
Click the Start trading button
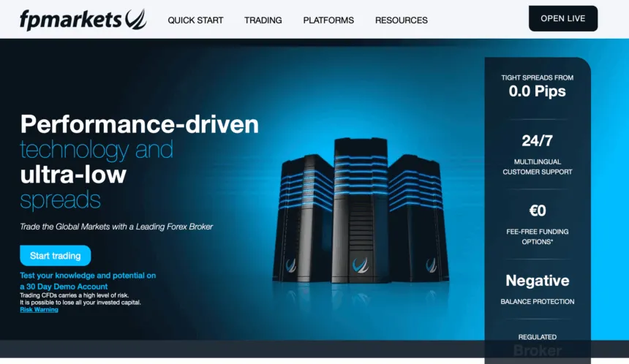[56, 255]
